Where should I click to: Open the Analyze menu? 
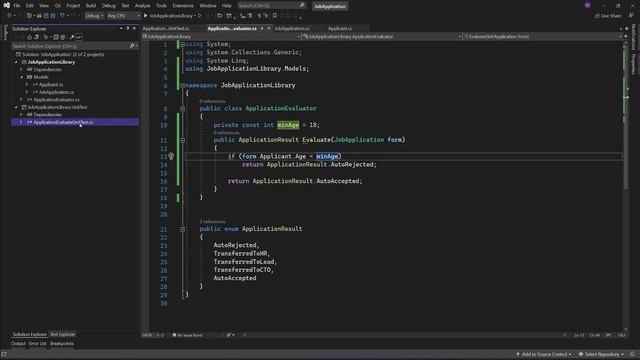[x=142, y=6]
